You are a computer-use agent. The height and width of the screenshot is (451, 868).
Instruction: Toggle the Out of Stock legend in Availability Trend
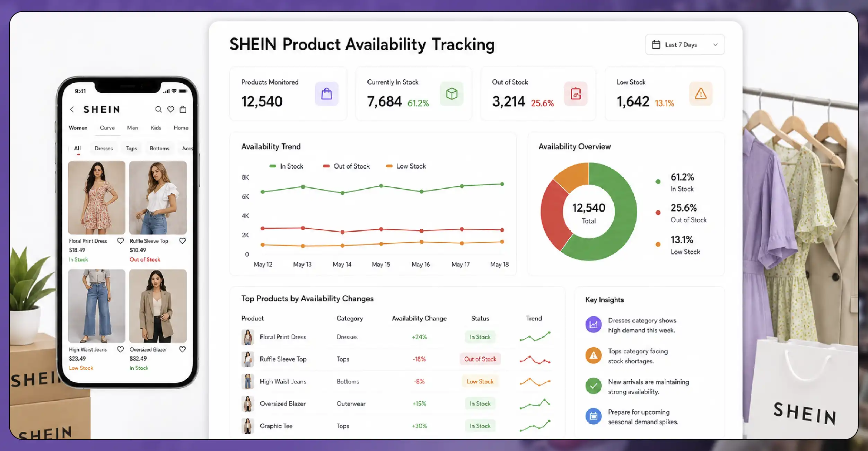347,166
